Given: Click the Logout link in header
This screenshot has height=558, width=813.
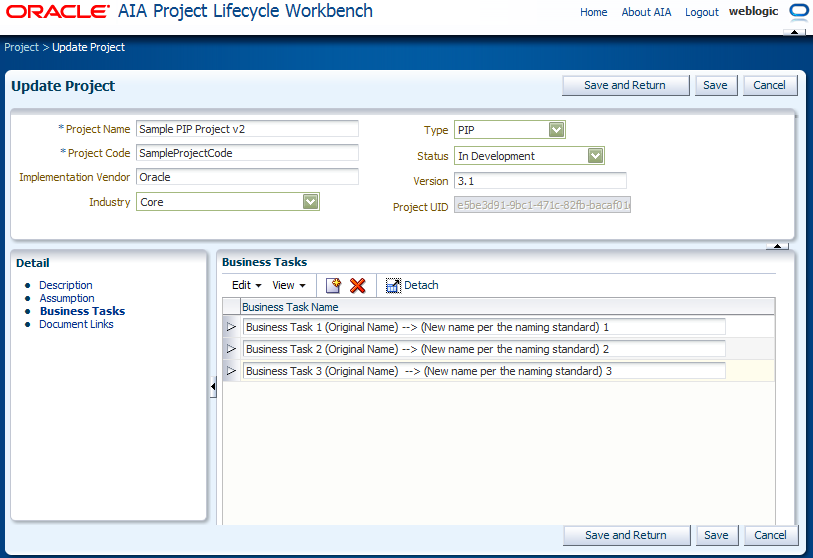Looking at the screenshot, I should [702, 12].
